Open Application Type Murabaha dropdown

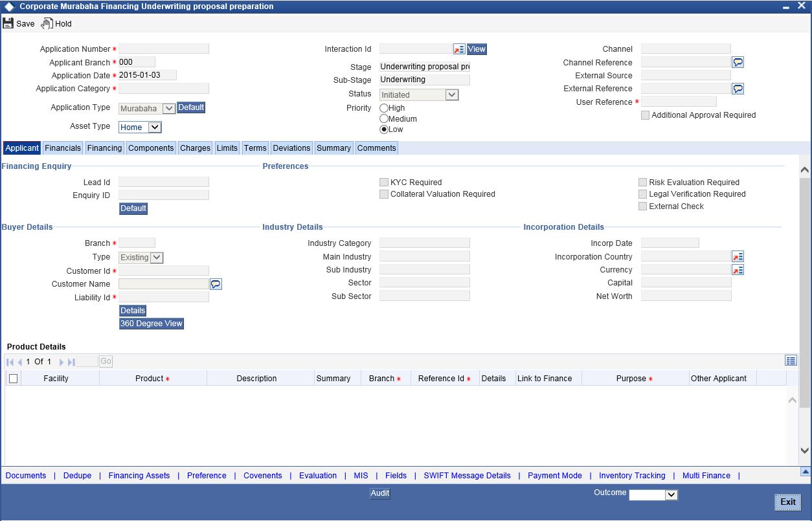[x=147, y=109]
